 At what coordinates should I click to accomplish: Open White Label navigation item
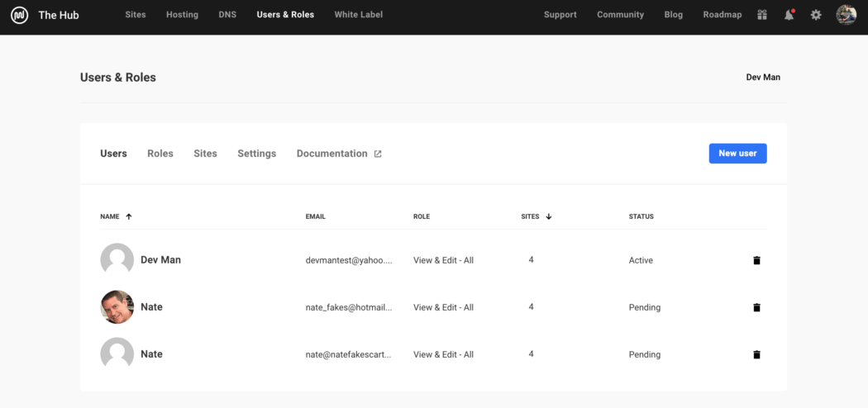(358, 15)
